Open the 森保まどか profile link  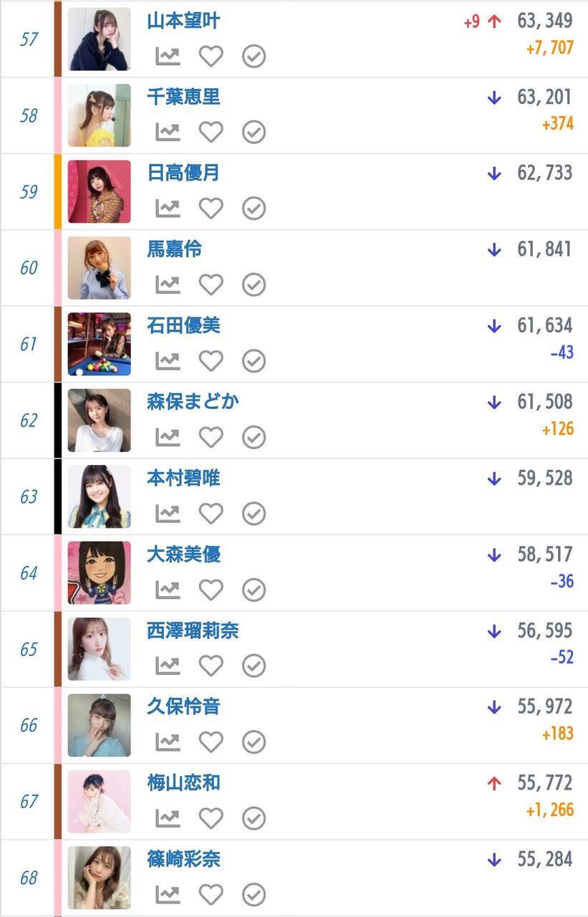pos(193,401)
